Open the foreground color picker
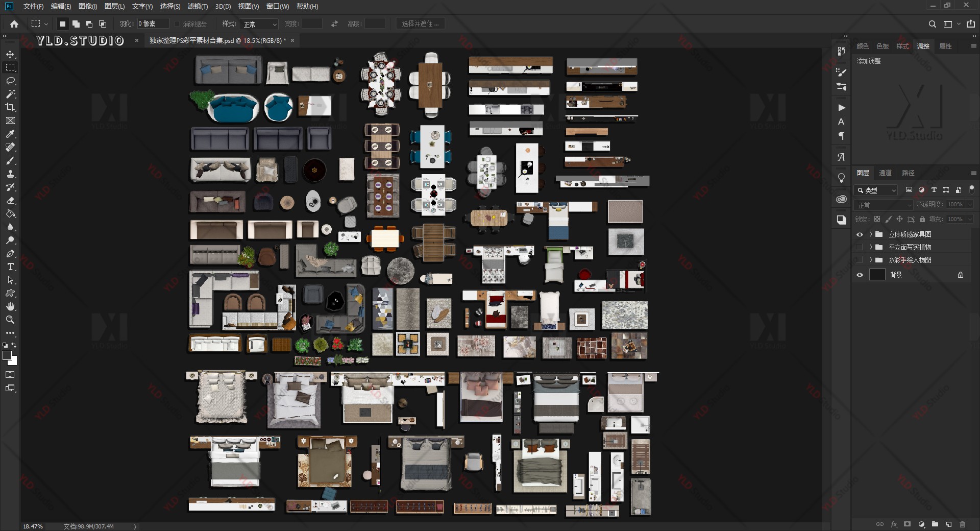 [7, 355]
